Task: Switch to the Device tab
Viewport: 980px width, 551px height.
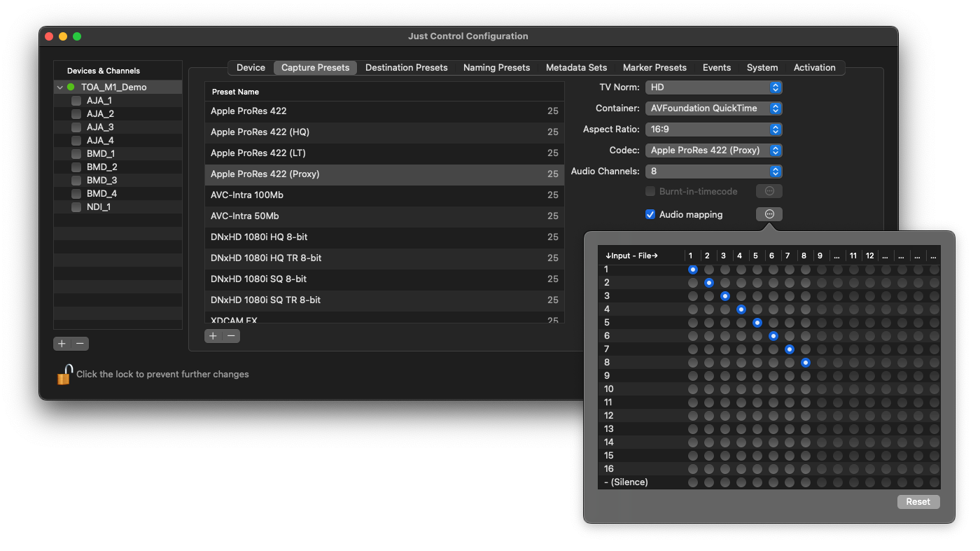Action: (251, 68)
